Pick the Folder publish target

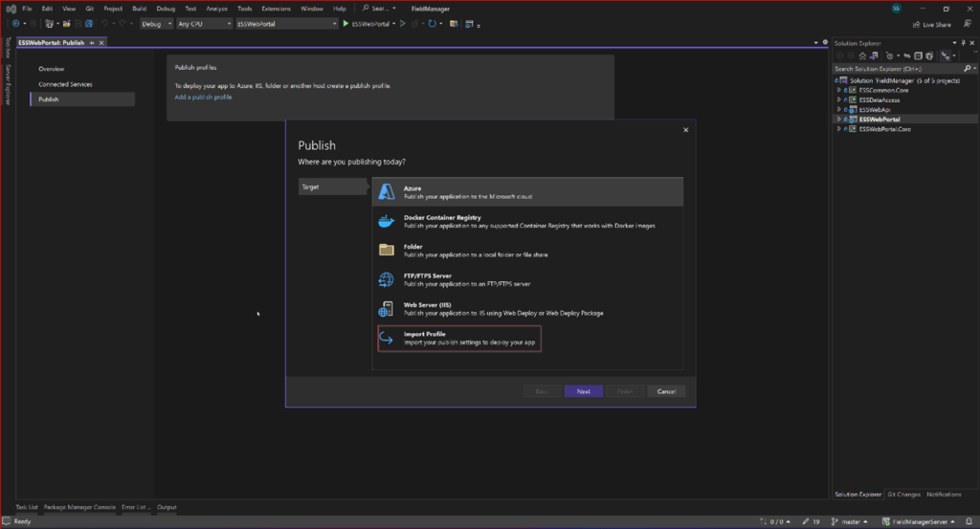tap(527, 251)
